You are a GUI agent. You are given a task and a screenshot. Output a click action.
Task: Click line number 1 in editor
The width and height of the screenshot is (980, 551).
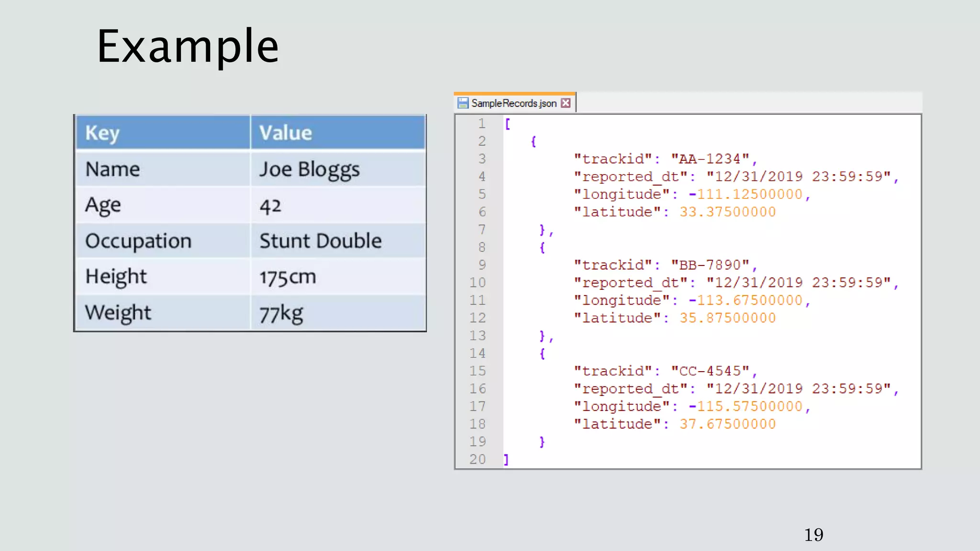coord(482,124)
